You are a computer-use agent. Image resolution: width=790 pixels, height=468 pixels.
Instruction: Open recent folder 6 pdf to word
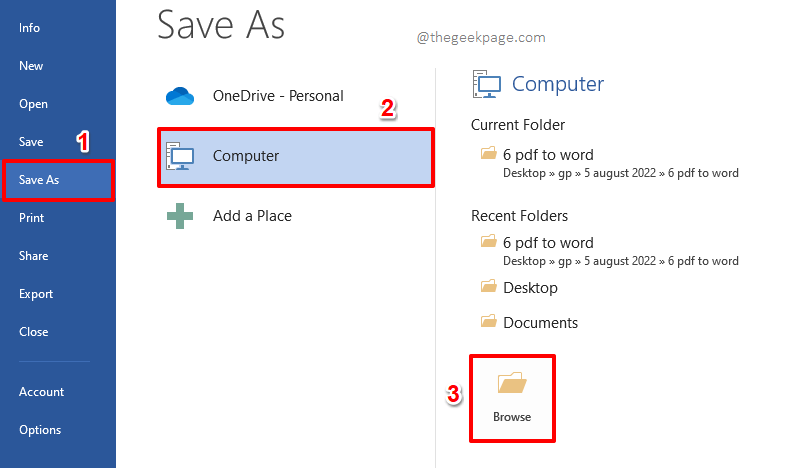click(x=548, y=242)
